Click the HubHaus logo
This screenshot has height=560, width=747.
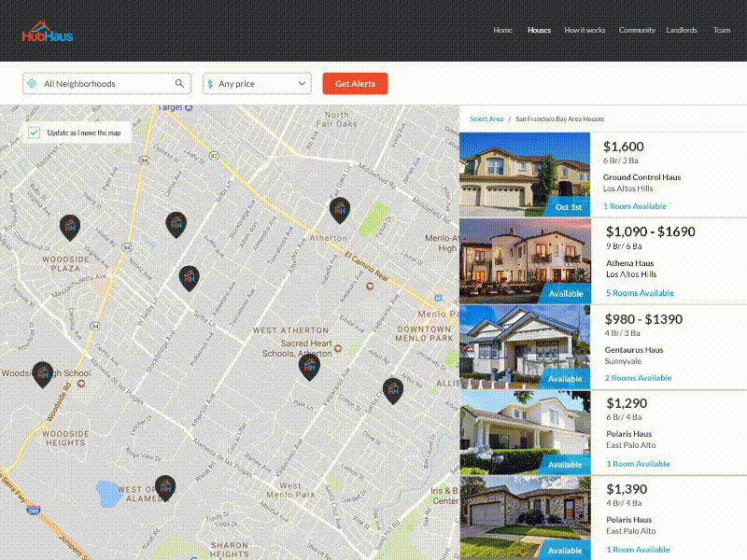point(48,33)
